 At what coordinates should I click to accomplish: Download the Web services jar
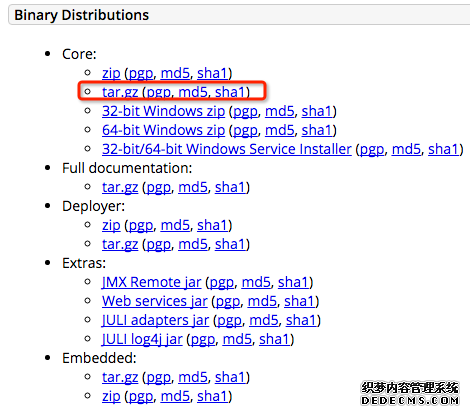tap(155, 301)
